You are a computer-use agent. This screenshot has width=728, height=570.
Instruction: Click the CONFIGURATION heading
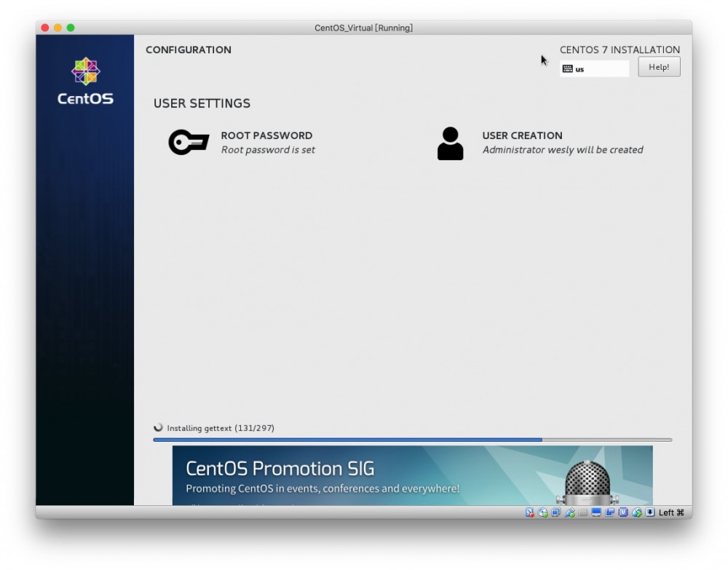point(189,50)
